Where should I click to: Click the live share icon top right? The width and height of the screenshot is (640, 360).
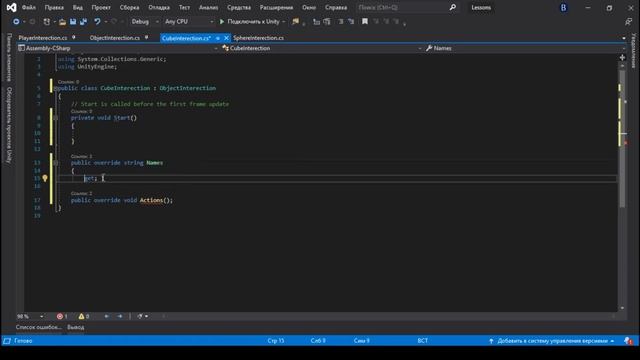(628, 22)
